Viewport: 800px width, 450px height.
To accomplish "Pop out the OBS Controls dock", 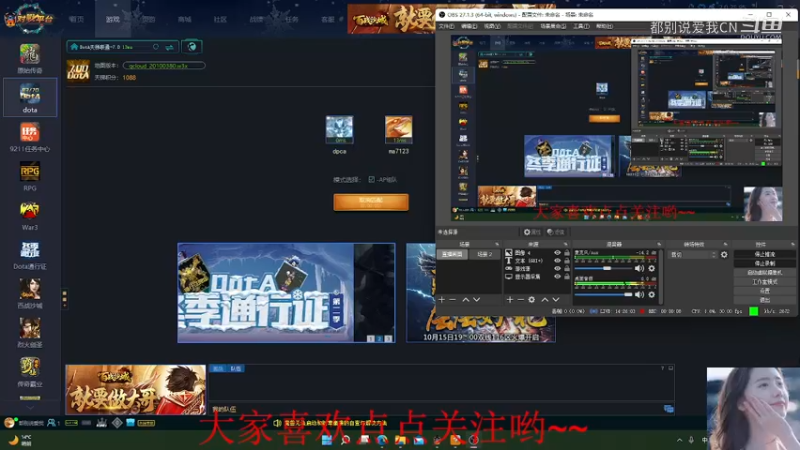I will click(792, 244).
